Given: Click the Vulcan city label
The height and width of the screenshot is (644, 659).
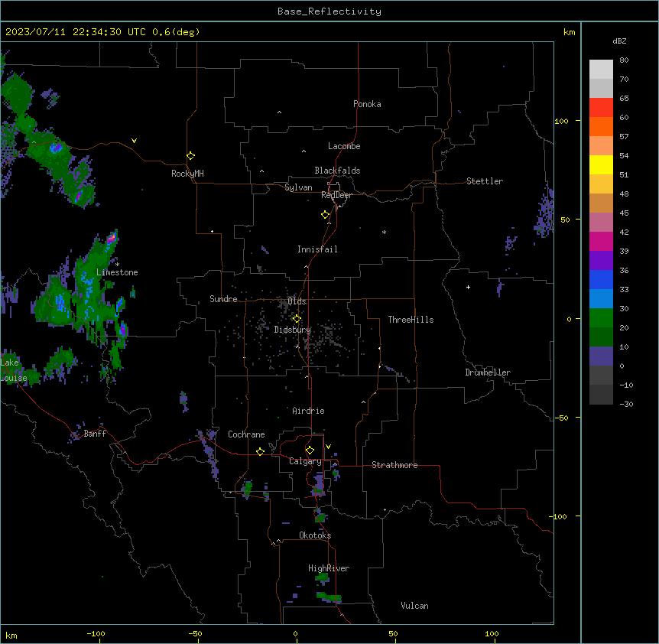Looking at the screenshot, I should 414,606.
